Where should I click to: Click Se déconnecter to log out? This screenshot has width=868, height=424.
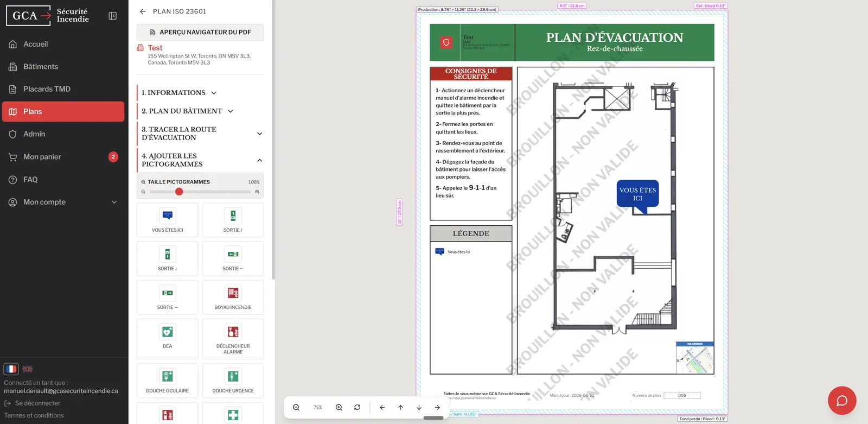point(33,403)
